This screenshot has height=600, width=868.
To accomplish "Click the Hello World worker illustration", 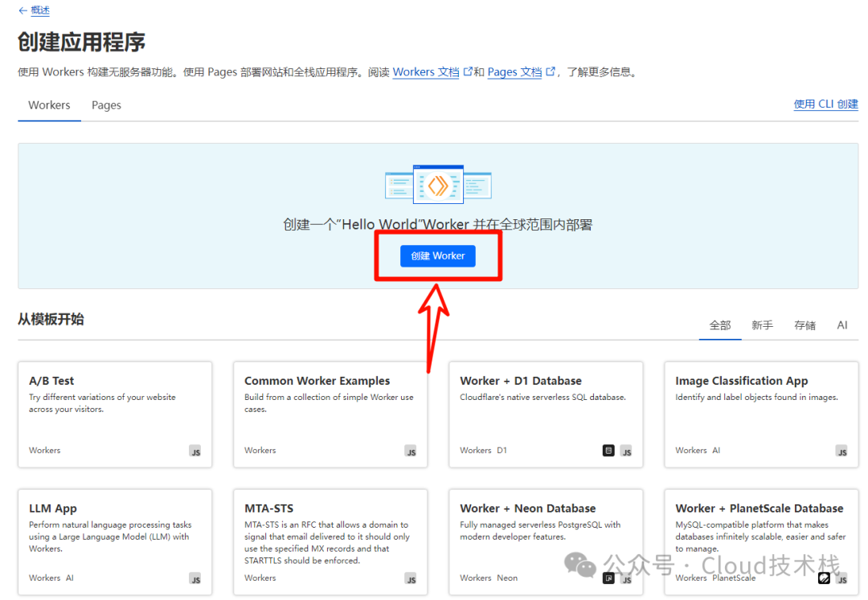I will [x=439, y=185].
